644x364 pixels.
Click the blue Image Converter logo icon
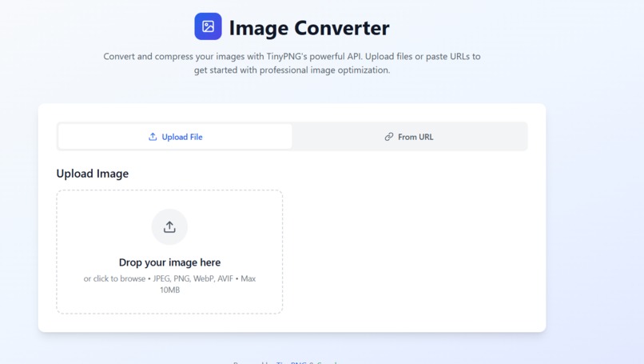(208, 26)
